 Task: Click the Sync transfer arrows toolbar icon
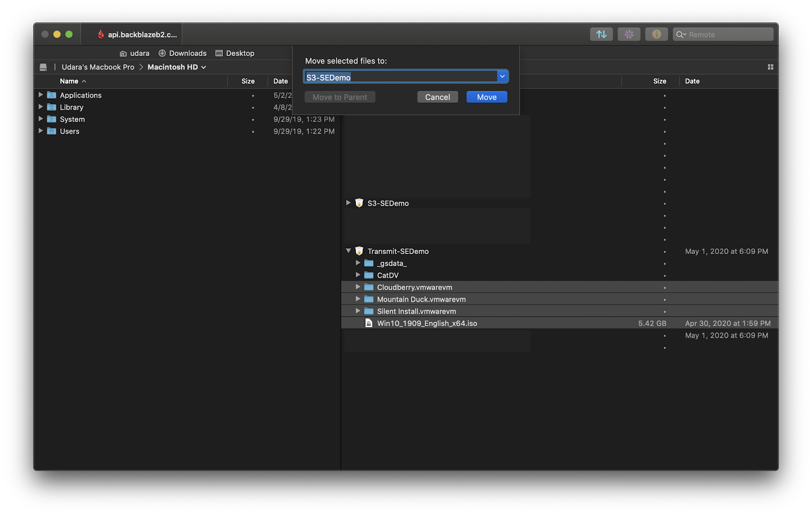tap(601, 34)
